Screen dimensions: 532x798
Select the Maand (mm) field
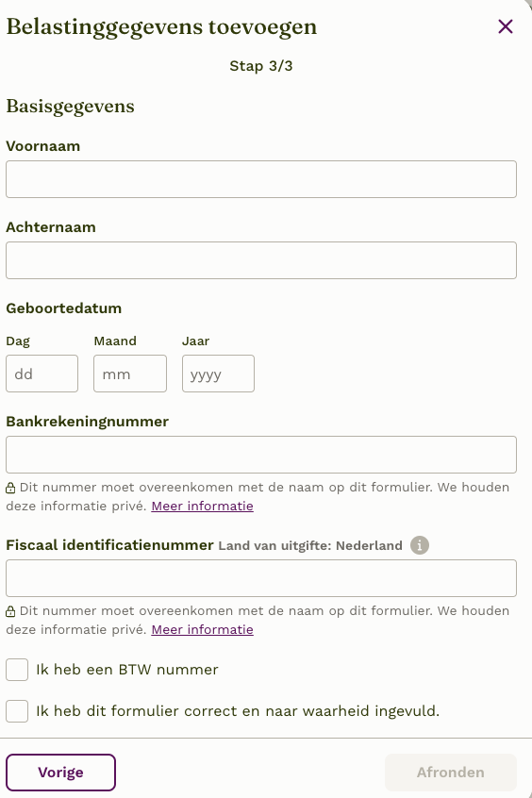tap(130, 374)
